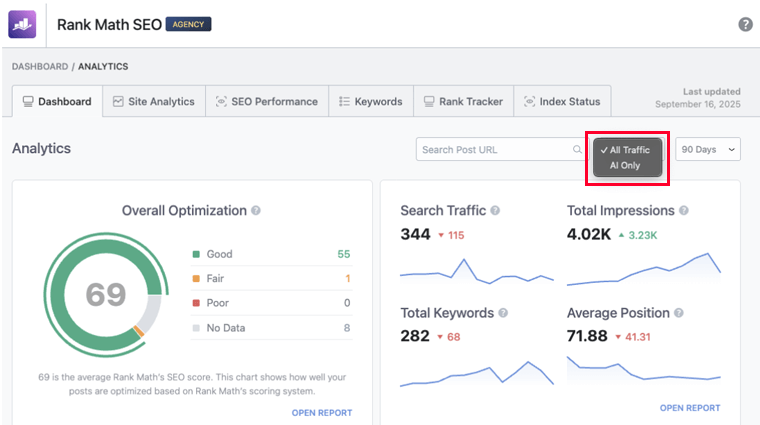Switch to the Keywords tab

coord(371,101)
